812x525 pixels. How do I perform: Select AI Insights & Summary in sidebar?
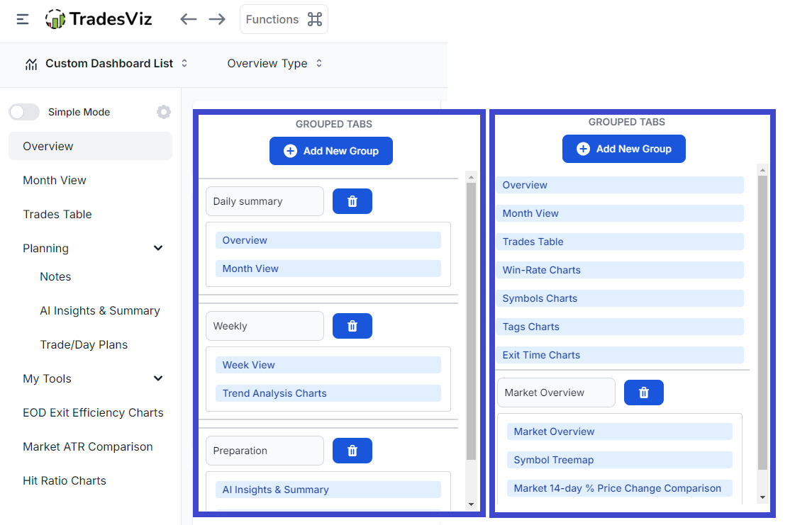click(x=100, y=311)
